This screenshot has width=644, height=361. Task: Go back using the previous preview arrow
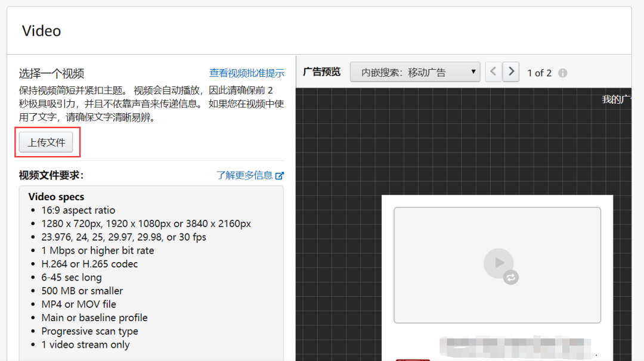493,71
